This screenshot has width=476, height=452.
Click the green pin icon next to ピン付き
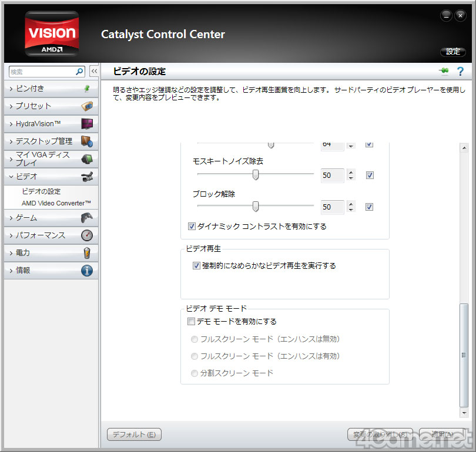pos(87,89)
